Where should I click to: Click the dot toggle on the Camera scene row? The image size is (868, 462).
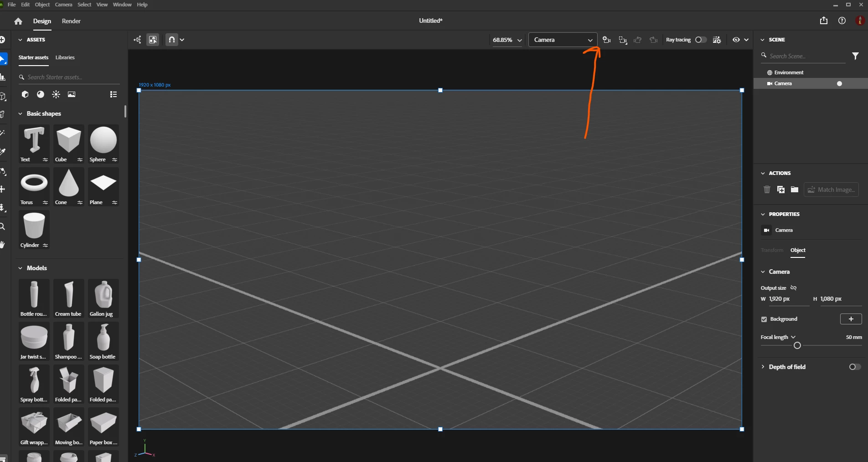839,83
